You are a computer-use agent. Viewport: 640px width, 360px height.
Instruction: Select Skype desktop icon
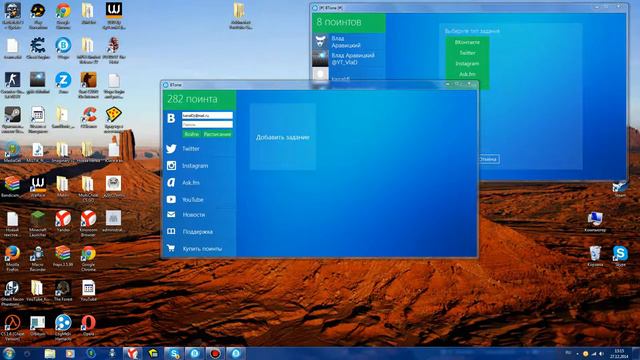click(620, 256)
